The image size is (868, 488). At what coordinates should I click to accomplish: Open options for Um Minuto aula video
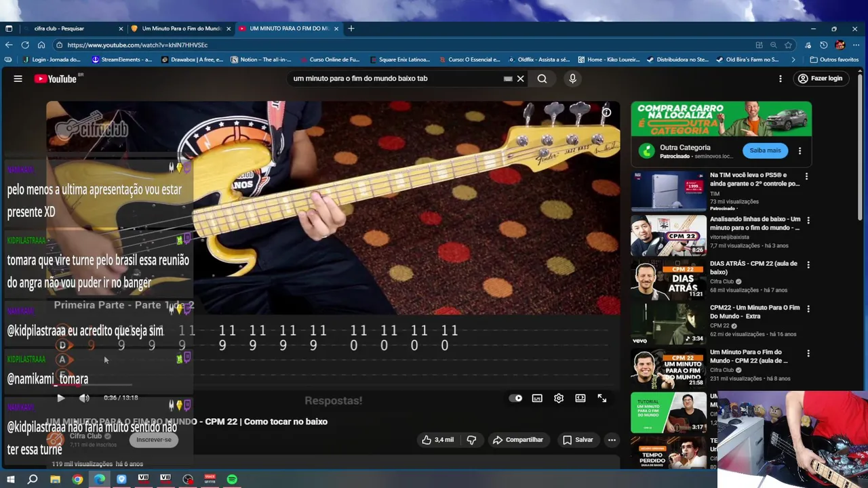pyautogui.click(x=808, y=353)
